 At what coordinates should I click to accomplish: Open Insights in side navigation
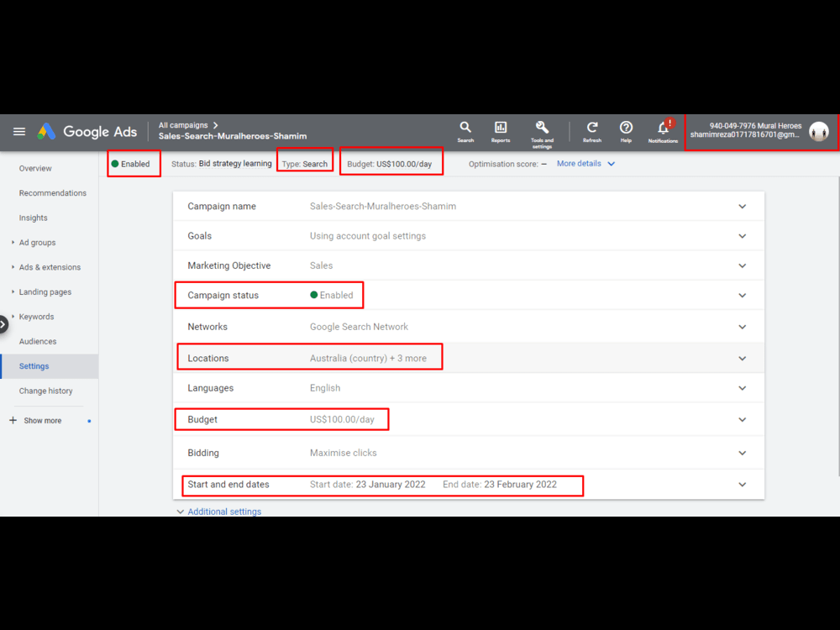point(34,218)
